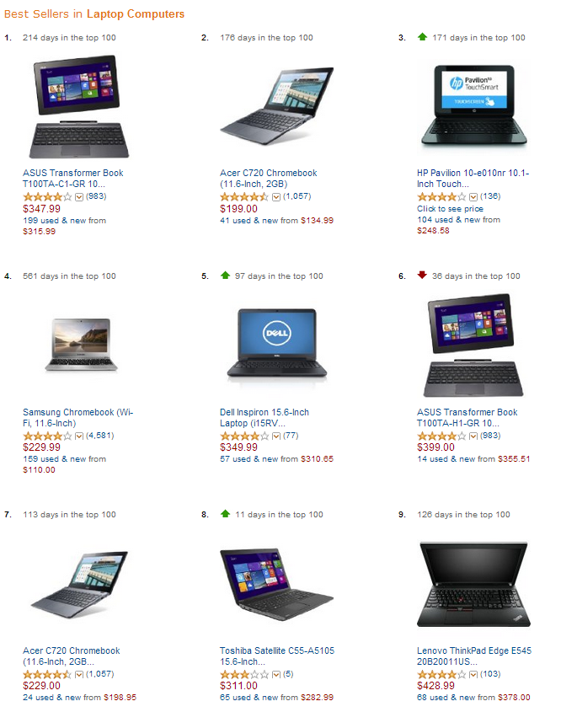Expand rating dropdown for HP Pavilion 10-e010nr
The height and width of the screenshot is (728, 561).
click(x=473, y=197)
